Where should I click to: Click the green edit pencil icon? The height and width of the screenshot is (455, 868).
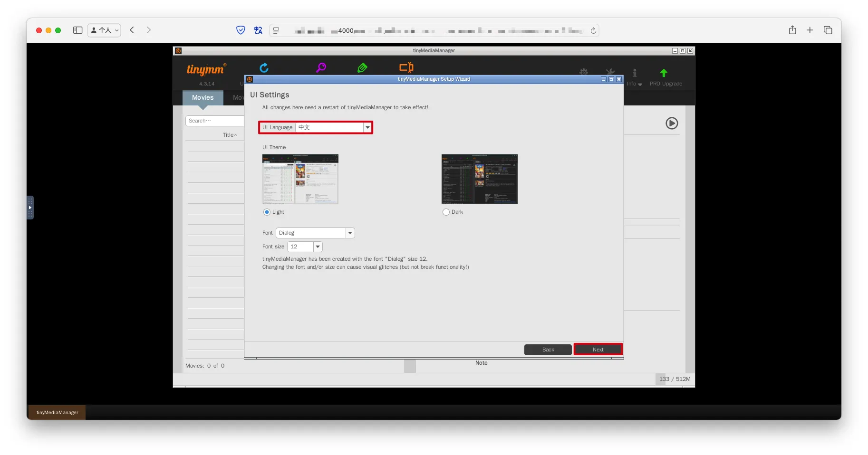click(362, 68)
